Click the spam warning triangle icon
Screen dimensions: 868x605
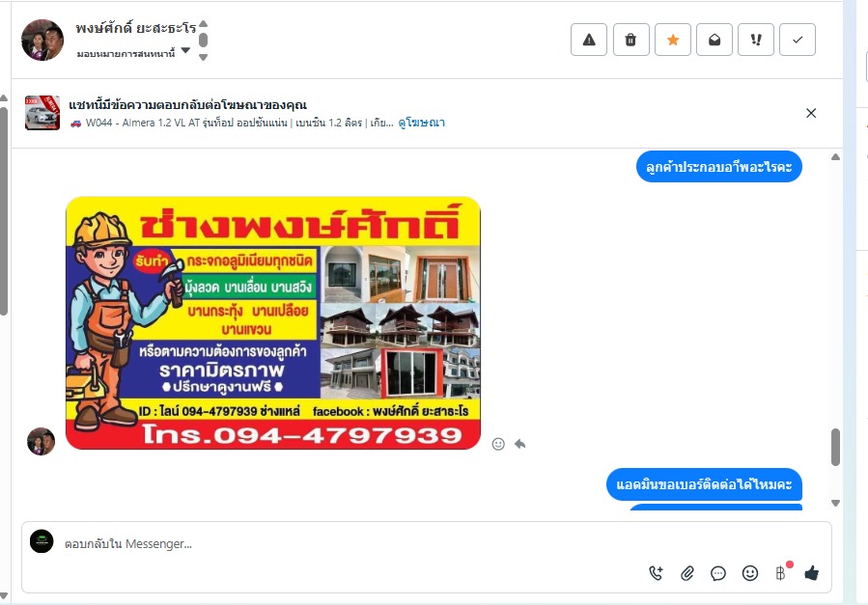[x=589, y=40]
